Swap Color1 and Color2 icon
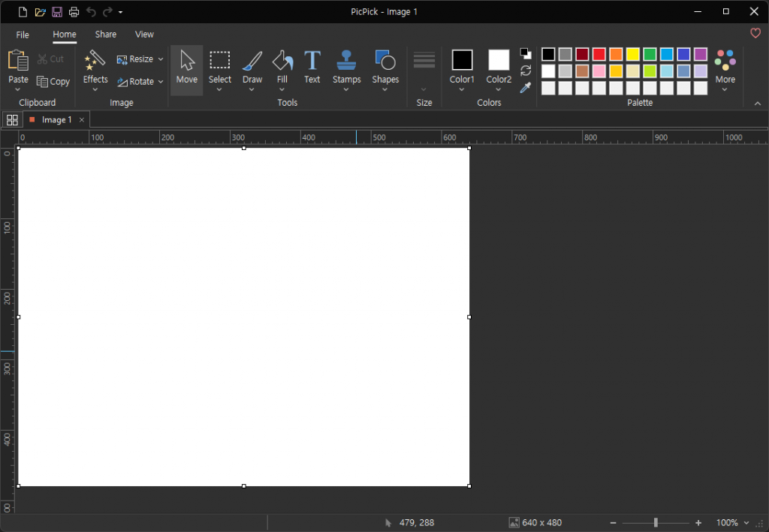 (x=526, y=71)
